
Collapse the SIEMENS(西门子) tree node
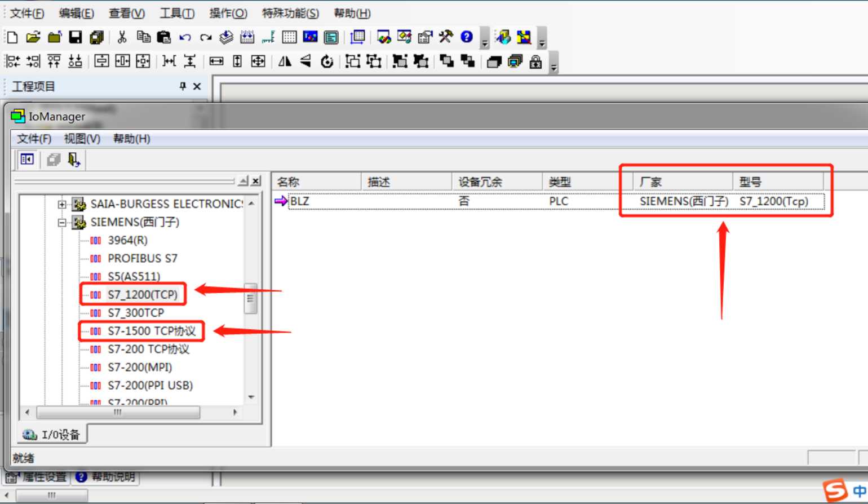(x=62, y=222)
